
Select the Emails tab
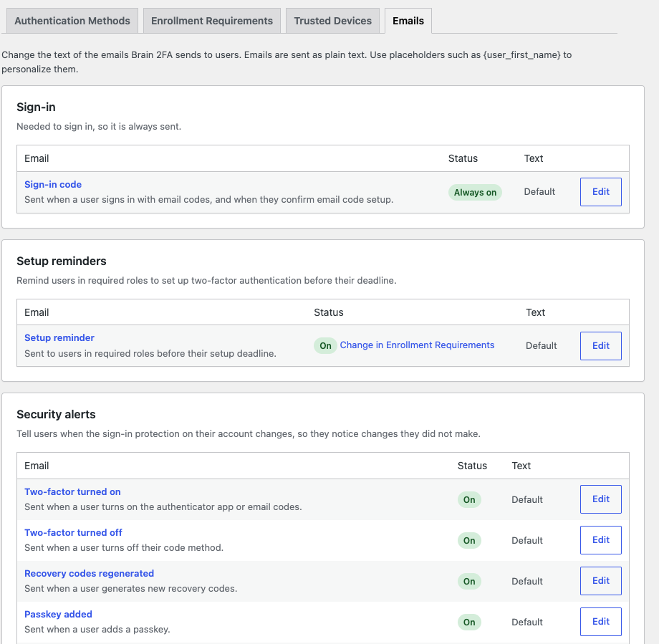tap(408, 21)
